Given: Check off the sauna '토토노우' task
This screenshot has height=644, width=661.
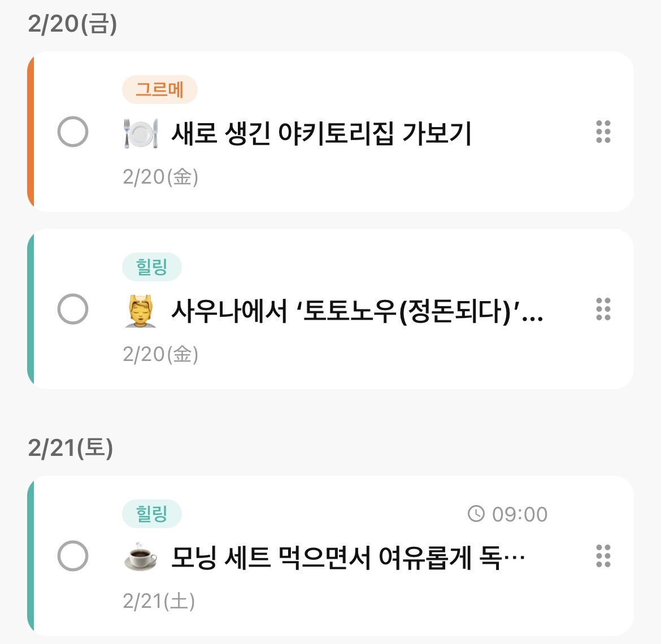Looking at the screenshot, I should [x=73, y=309].
